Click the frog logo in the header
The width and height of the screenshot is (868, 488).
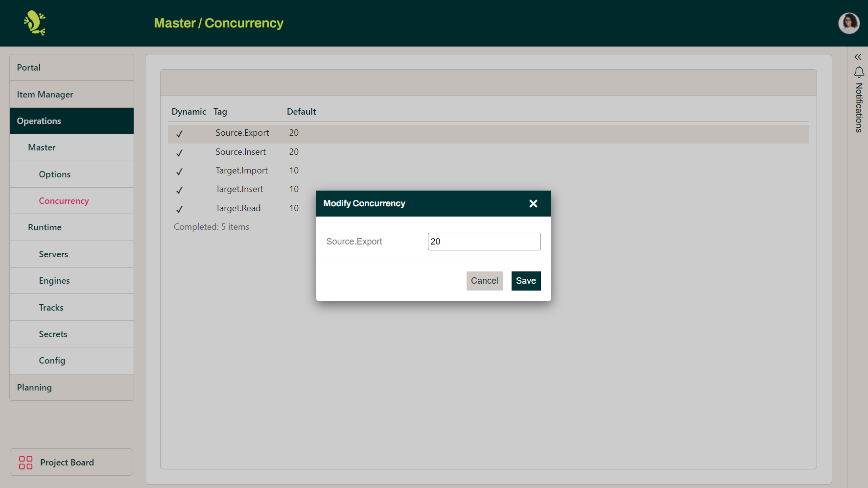pos(35,23)
